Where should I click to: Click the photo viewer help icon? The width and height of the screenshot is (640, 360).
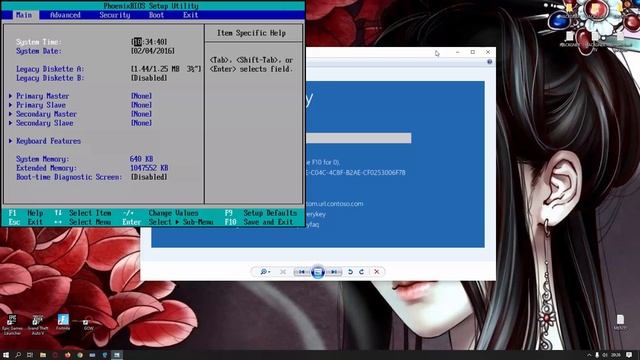(x=489, y=62)
